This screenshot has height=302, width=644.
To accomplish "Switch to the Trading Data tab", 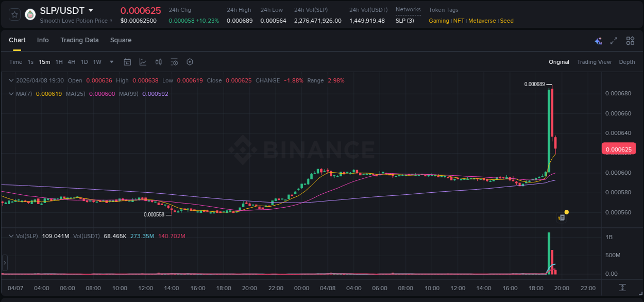I will click(x=79, y=40).
